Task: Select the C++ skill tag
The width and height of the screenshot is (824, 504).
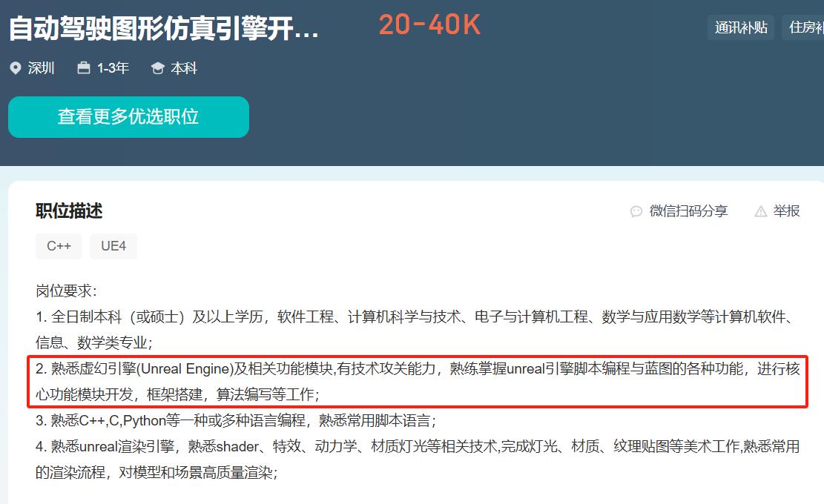Action: pyautogui.click(x=59, y=246)
